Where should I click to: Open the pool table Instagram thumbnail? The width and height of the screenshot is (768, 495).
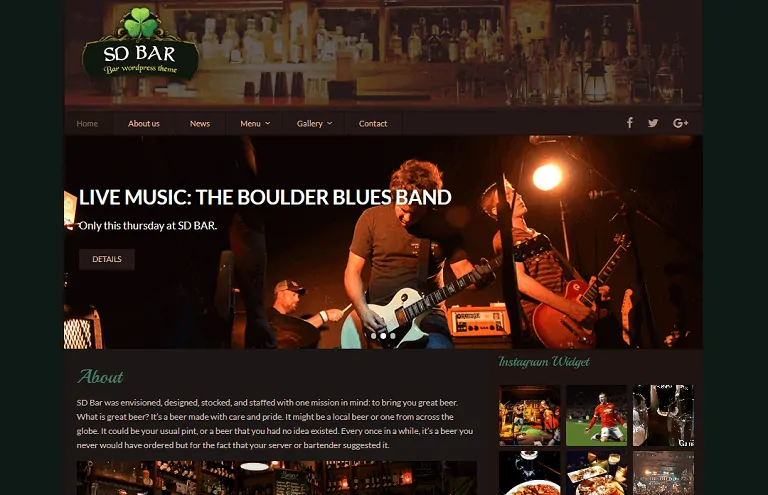529,415
